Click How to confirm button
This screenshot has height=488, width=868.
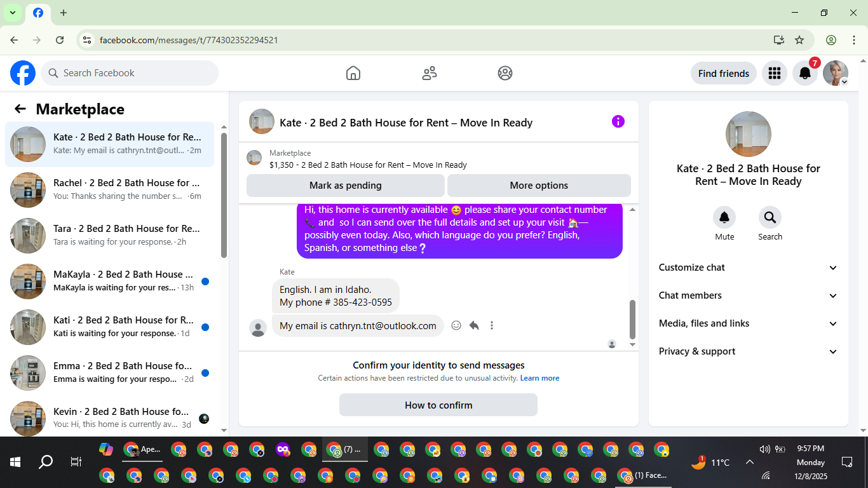[438, 405]
